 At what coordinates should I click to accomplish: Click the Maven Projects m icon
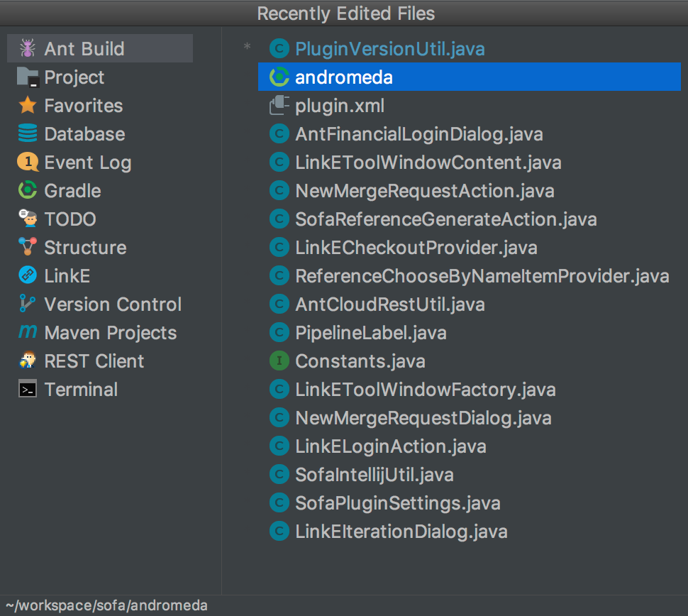28,332
